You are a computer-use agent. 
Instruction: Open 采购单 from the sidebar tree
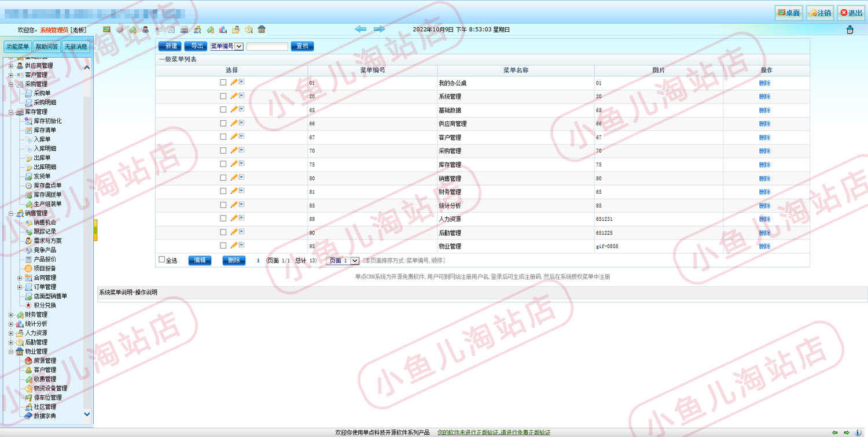[x=42, y=93]
